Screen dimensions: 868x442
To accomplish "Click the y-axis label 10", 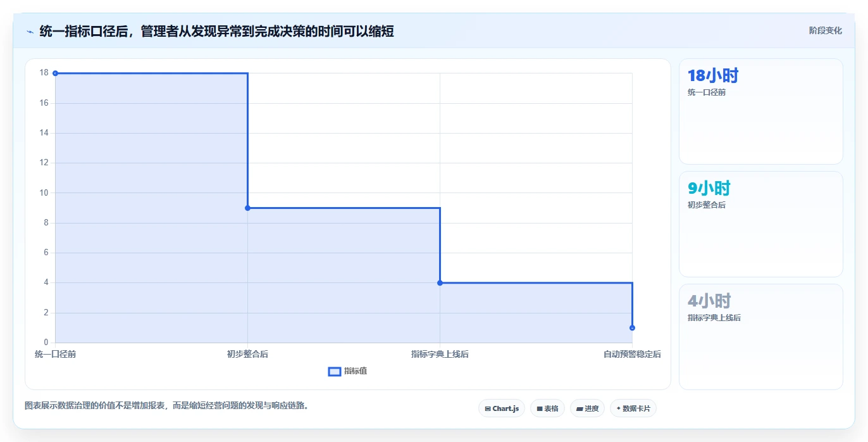I will click(44, 193).
